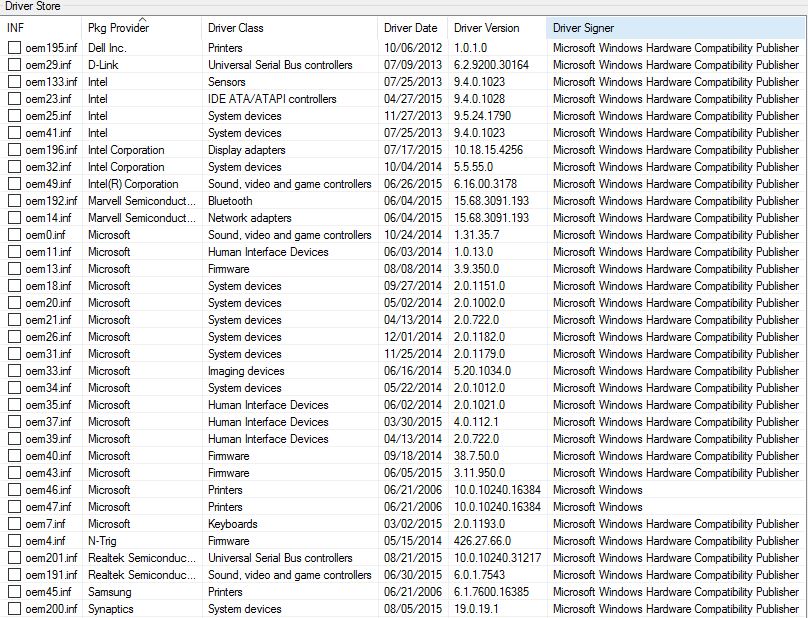The width and height of the screenshot is (808, 618).
Task: Select driver date 08/05/2015
Action: tap(413, 609)
